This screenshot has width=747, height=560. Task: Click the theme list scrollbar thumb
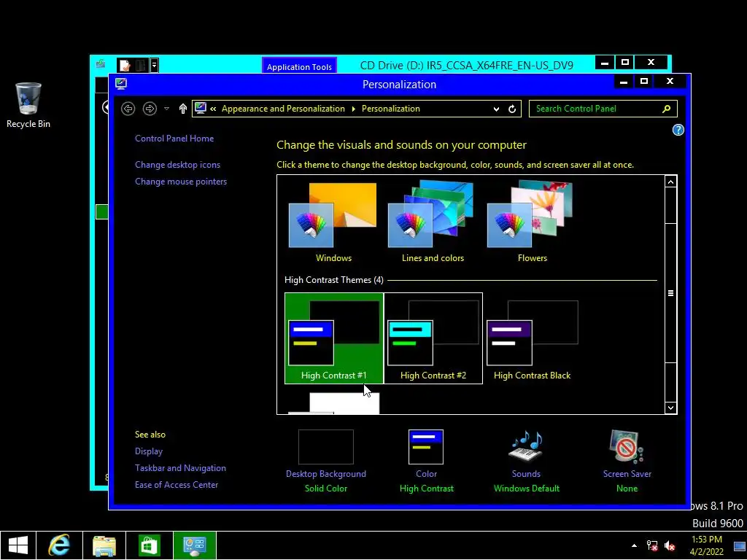(671, 293)
